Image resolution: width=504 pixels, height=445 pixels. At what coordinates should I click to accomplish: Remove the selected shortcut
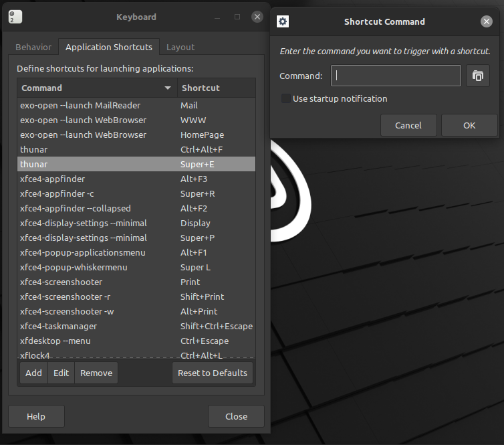tap(96, 373)
